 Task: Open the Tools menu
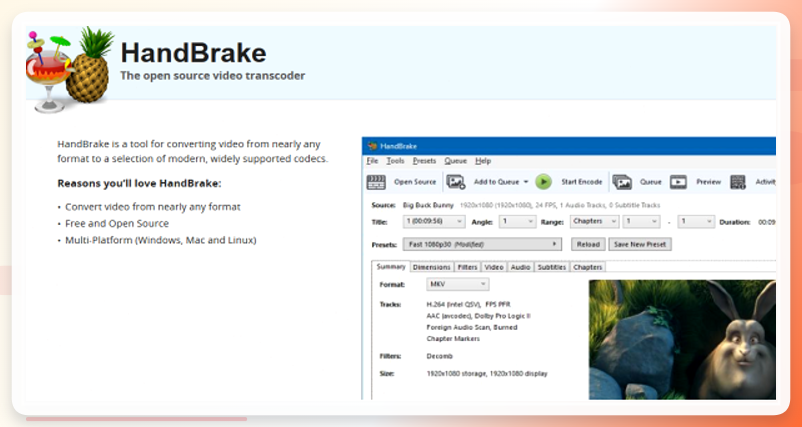(395, 161)
